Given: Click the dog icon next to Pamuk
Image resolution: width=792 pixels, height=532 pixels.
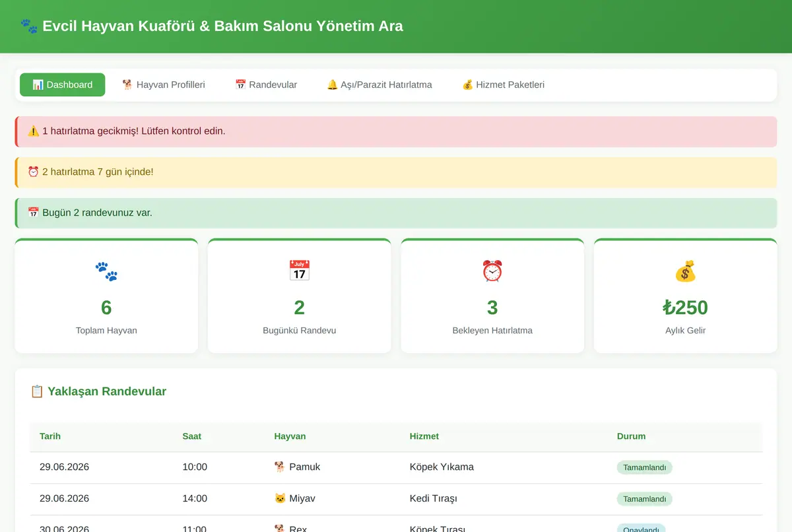Looking at the screenshot, I should coord(280,467).
